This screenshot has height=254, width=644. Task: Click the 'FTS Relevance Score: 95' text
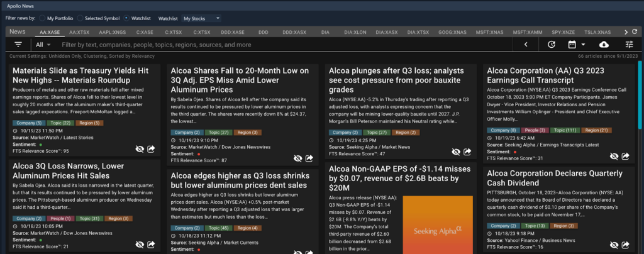coord(41,151)
